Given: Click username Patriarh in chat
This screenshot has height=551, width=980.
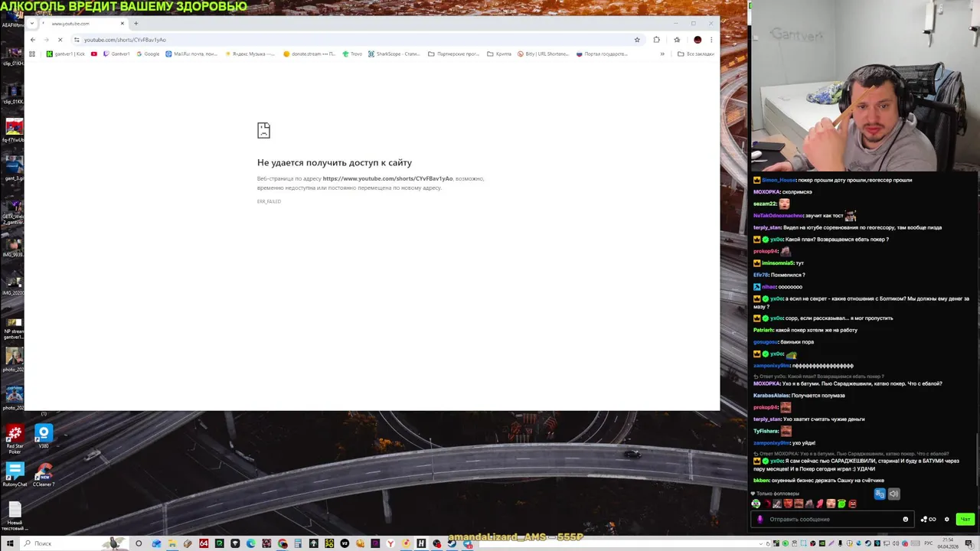Looking at the screenshot, I should click(763, 330).
